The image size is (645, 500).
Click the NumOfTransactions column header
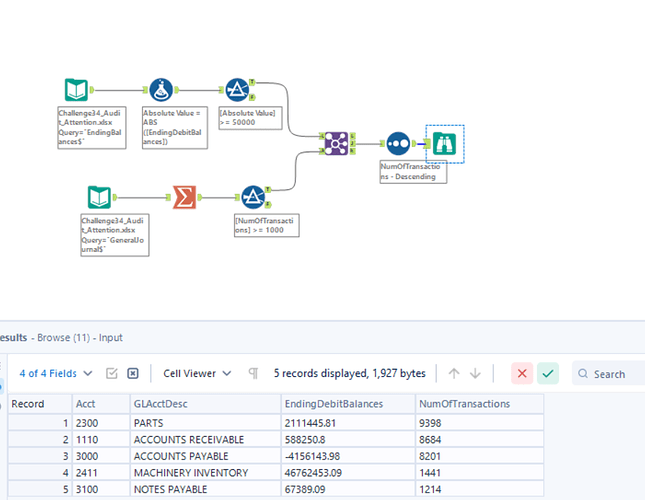(479, 404)
